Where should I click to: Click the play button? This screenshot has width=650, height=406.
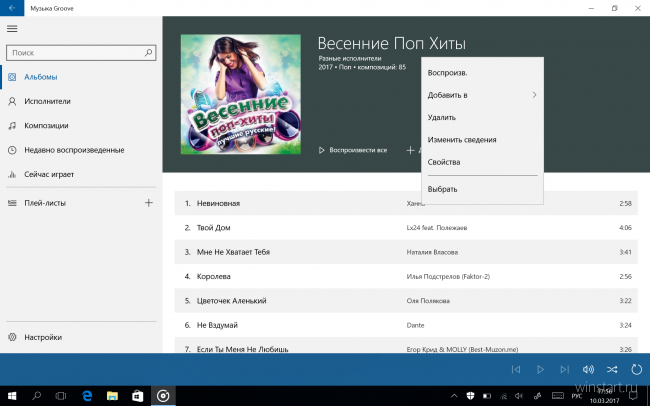540,369
